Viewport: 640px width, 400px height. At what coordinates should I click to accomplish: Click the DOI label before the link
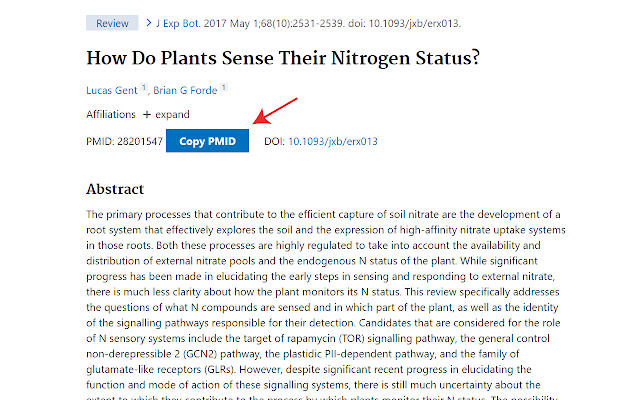274,141
